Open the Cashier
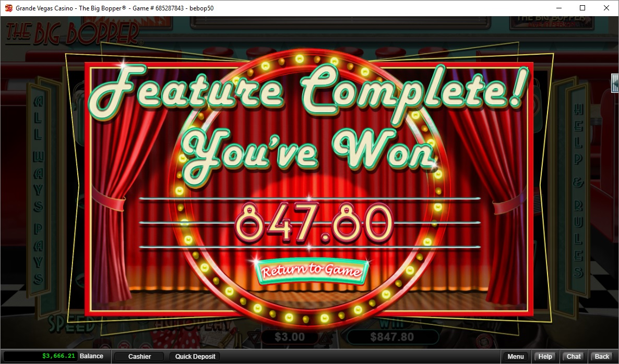Image resolution: width=619 pixels, height=364 pixels. pyautogui.click(x=139, y=357)
